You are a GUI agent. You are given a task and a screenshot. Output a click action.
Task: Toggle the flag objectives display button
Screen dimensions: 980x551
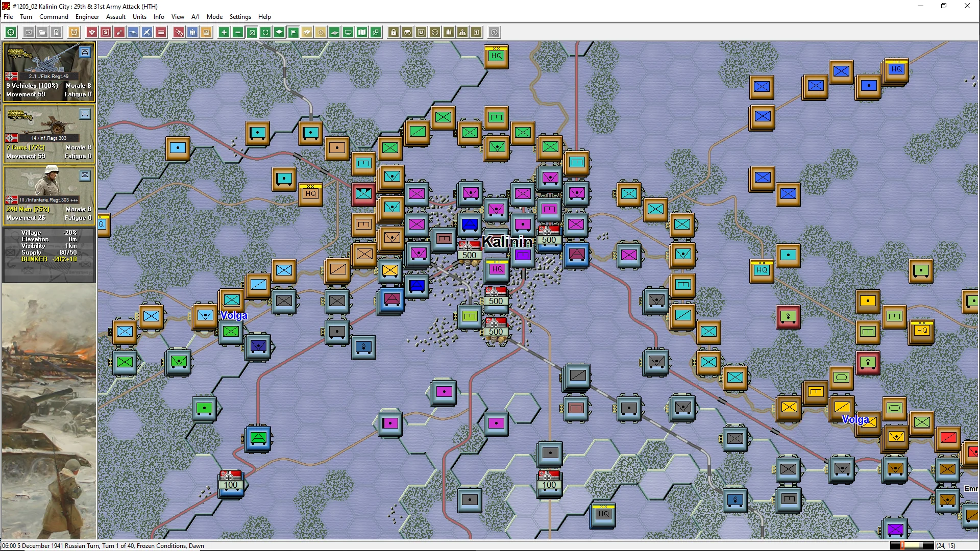pos(293,33)
